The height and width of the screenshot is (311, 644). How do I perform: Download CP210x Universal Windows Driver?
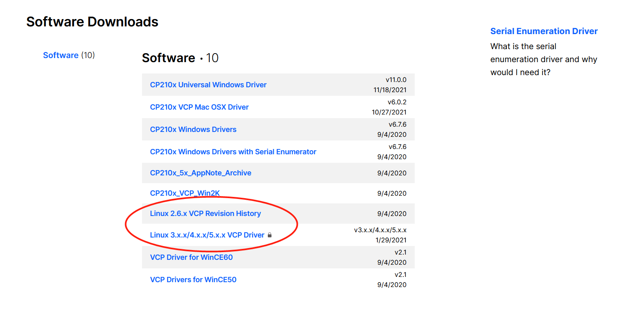pos(208,85)
